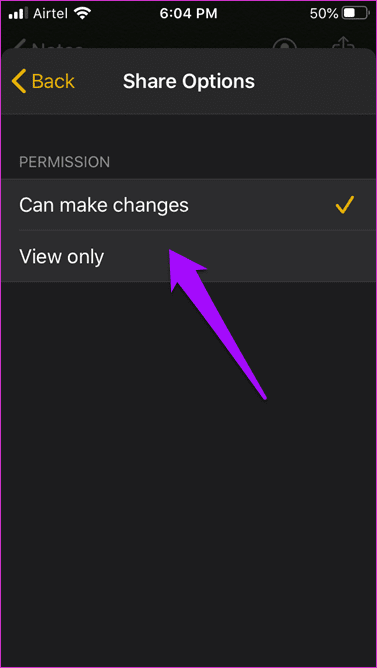377x668 pixels.
Task: Tap the dimmed chevron beside Notes
Action: tap(20, 46)
